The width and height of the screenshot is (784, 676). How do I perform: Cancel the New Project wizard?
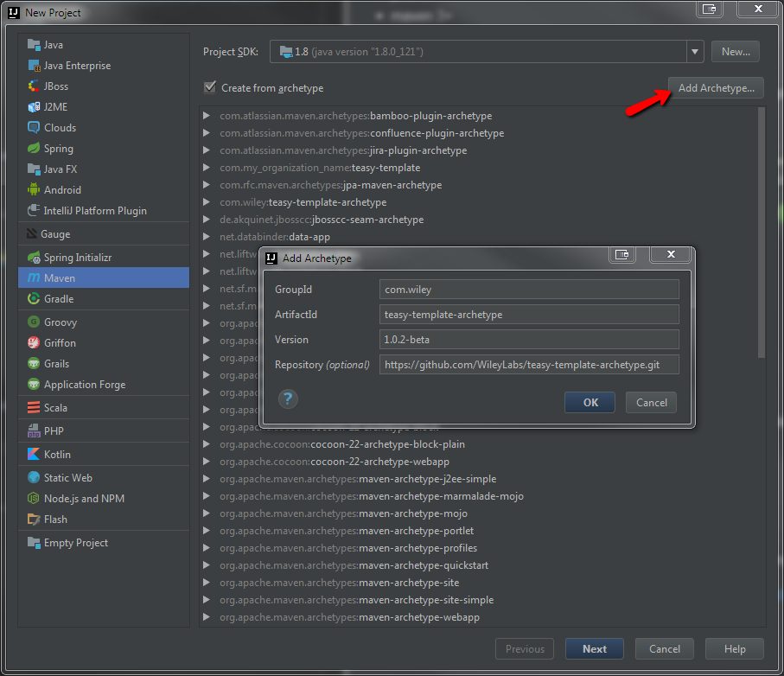point(665,649)
